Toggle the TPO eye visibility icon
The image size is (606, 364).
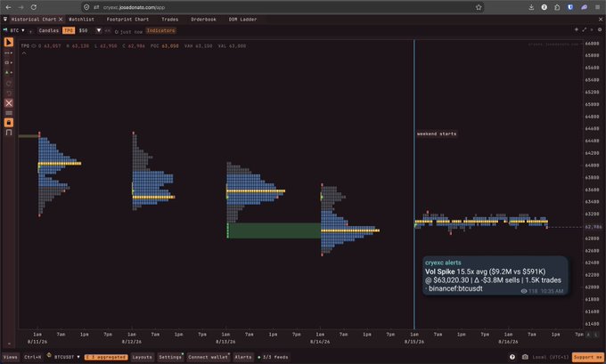34,46
